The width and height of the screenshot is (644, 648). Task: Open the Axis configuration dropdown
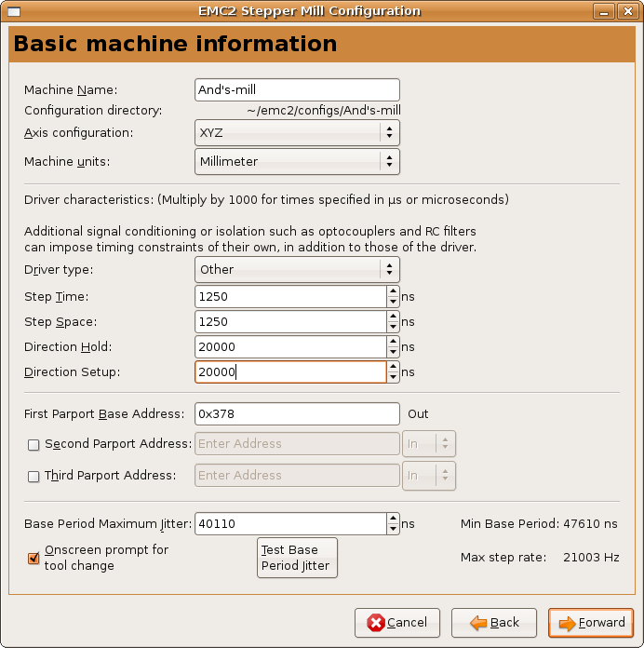pyautogui.click(x=297, y=132)
